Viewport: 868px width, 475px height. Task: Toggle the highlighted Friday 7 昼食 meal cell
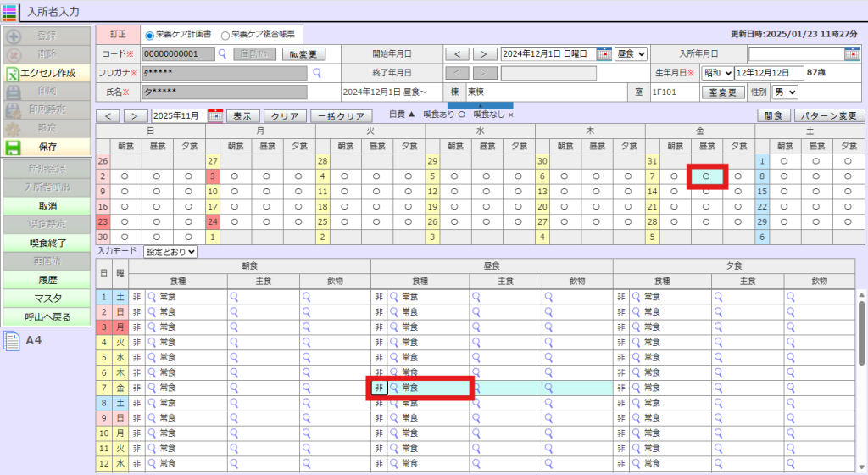(x=706, y=176)
